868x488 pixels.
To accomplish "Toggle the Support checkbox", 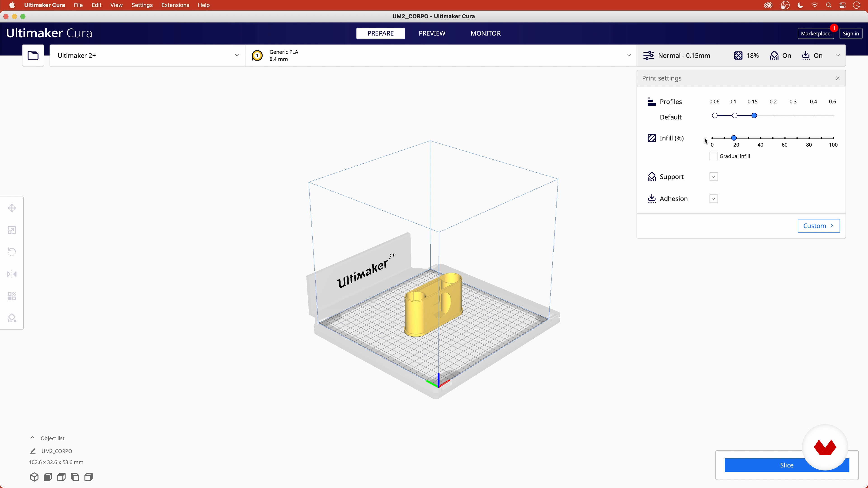I will (713, 177).
